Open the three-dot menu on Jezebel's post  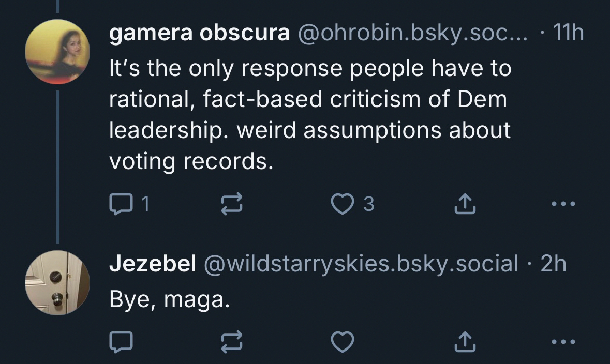pos(563,341)
